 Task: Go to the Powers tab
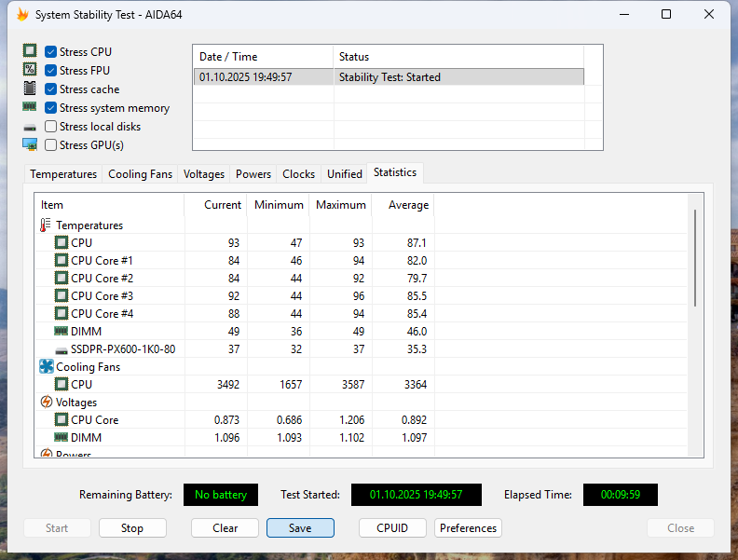[253, 174]
